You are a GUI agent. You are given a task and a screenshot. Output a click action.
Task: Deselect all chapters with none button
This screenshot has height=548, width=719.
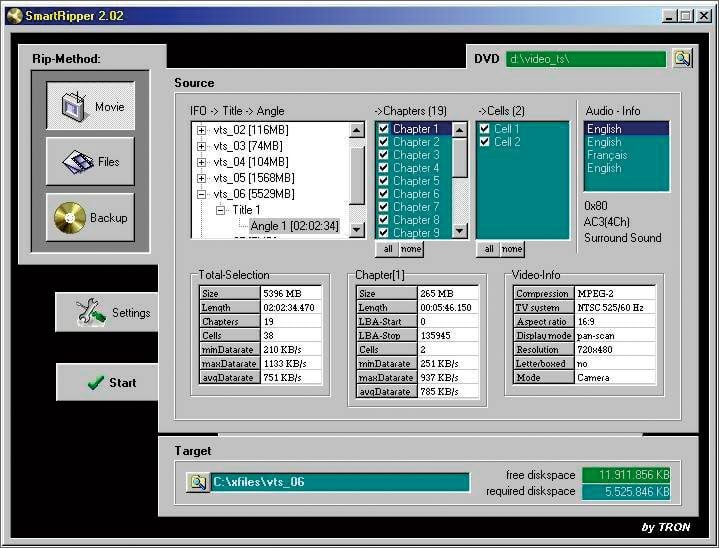[x=411, y=249]
